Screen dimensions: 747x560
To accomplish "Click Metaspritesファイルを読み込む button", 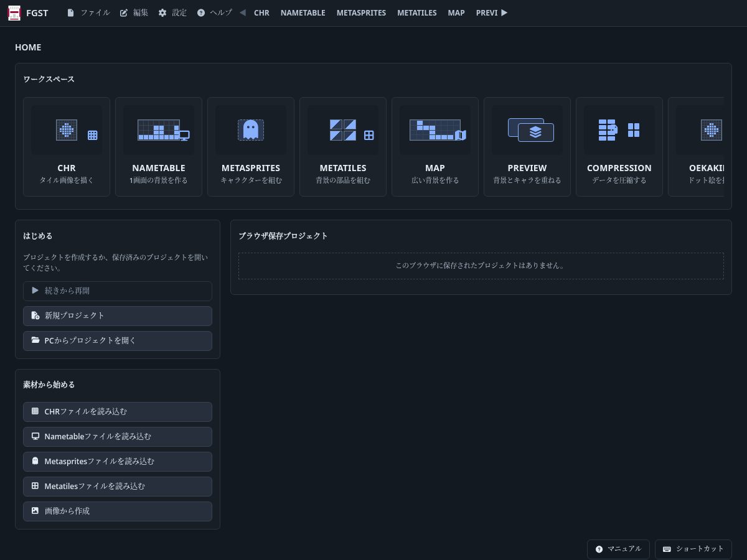I will pyautogui.click(x=118, y=462).
